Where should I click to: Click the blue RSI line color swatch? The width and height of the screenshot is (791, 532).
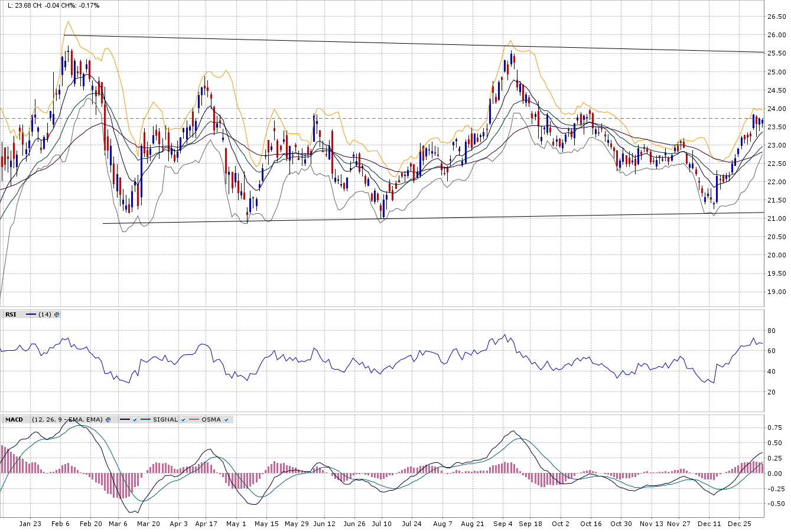click(31, 315)
